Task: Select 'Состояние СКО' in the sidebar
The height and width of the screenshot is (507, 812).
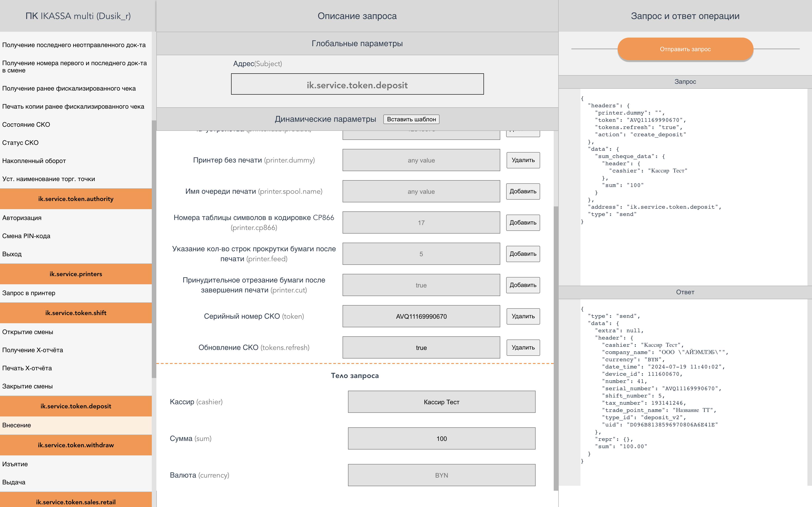Action: 26,125
